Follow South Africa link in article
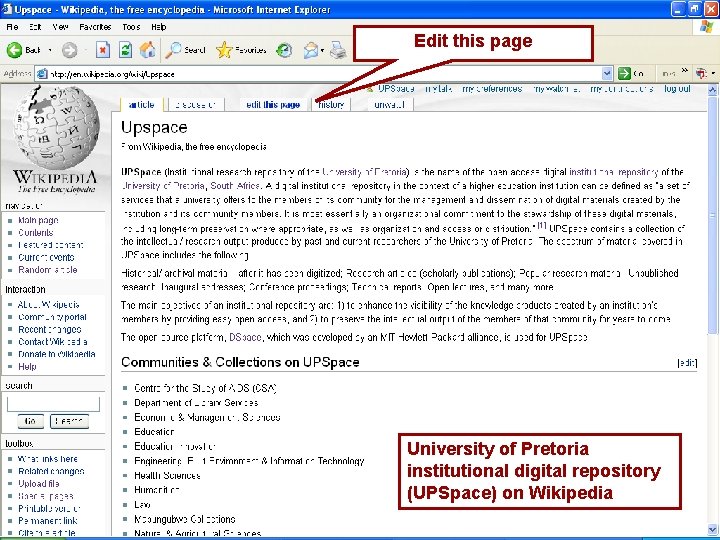Viewport: 720px width, 540px height. click(x=235, y=186)
